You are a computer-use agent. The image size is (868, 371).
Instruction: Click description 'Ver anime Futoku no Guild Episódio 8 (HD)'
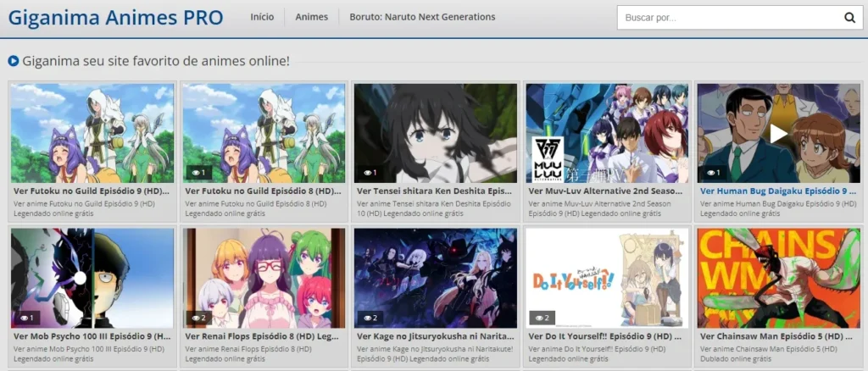click(x=256, y=204)
